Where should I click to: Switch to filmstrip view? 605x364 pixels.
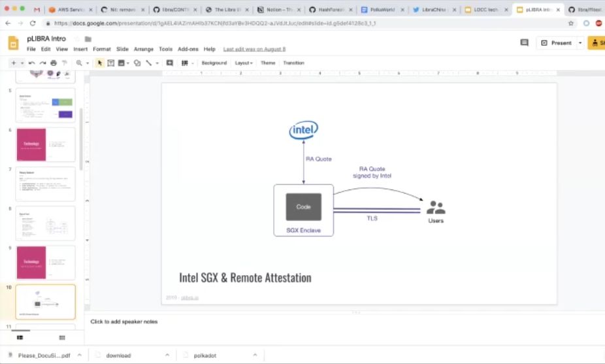point(20,338)
